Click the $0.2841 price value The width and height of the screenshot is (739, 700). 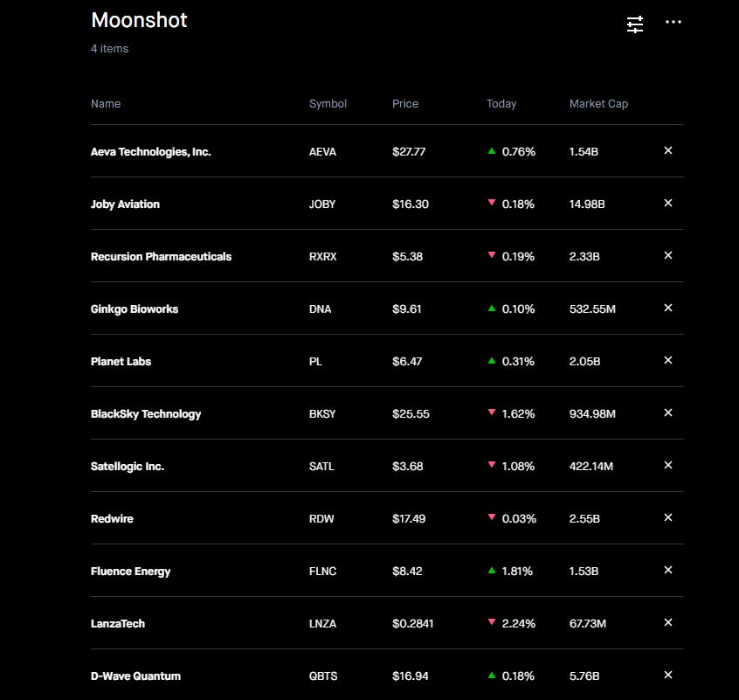pos(412,624)
